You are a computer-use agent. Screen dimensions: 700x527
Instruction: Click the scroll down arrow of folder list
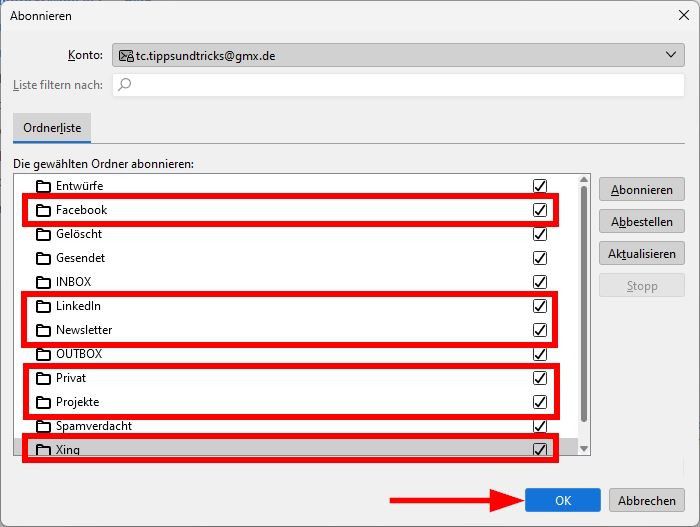[x=584, y=449]
